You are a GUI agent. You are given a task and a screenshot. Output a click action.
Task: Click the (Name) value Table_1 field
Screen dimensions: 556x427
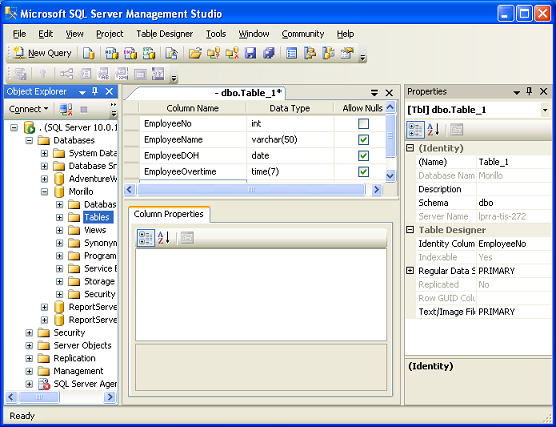pyautogui.click(x=513, y=162)
